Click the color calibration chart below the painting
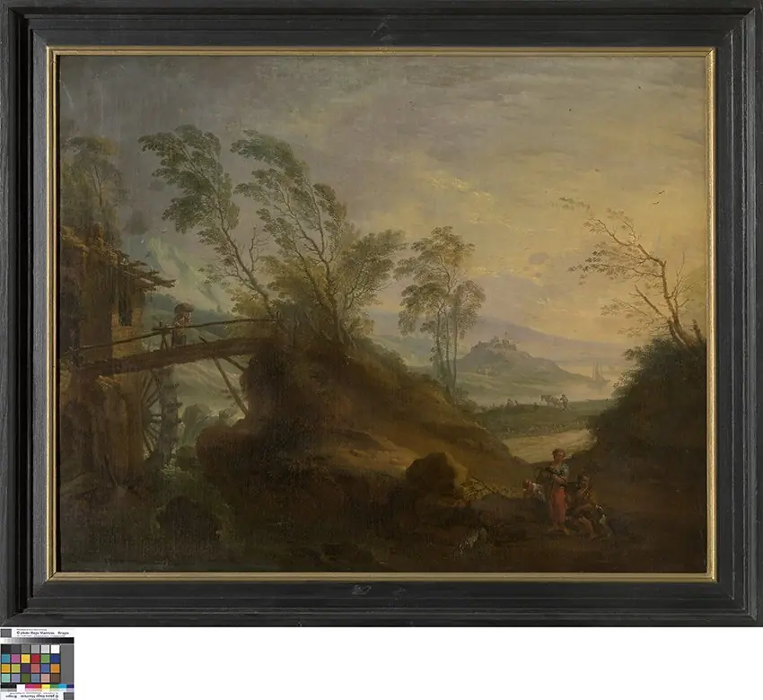This screenshot has height=700, width=763. [x=37, y=663]
